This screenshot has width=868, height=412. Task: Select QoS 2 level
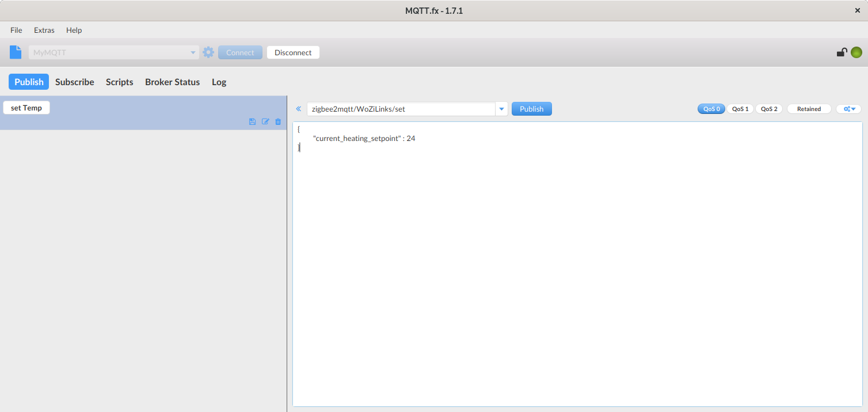(769, 109)
